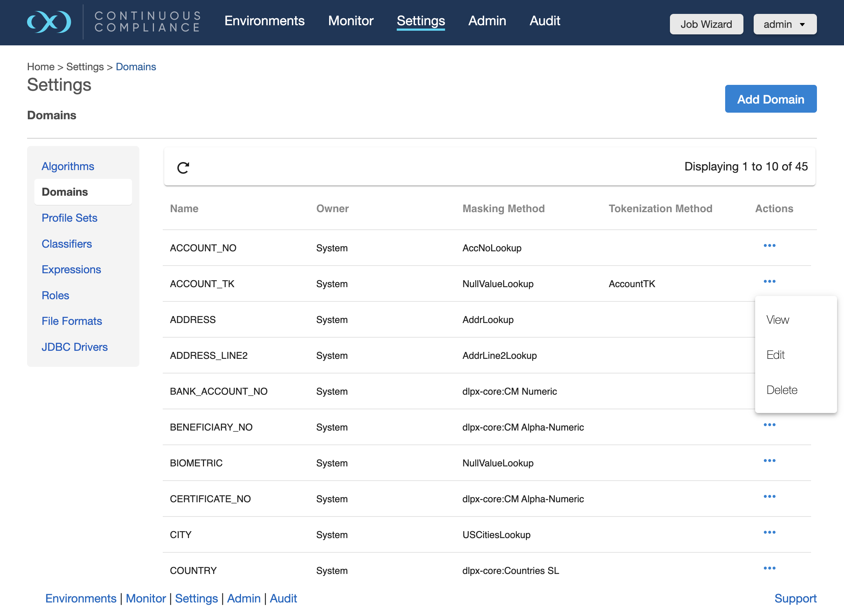Expand the admin user dropdown
Viewport: 844px width, 616px height.
coord(784,24)
